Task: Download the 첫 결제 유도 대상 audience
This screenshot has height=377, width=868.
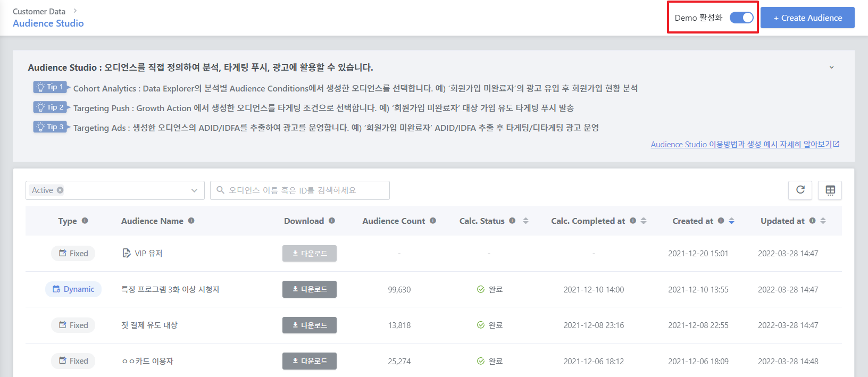Action: pos(310,325)
